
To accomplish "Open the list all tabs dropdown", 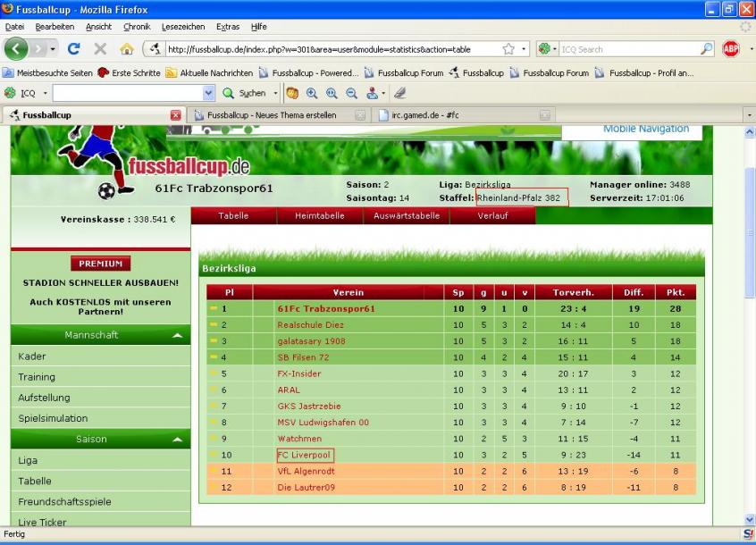I will click(748, 115).
